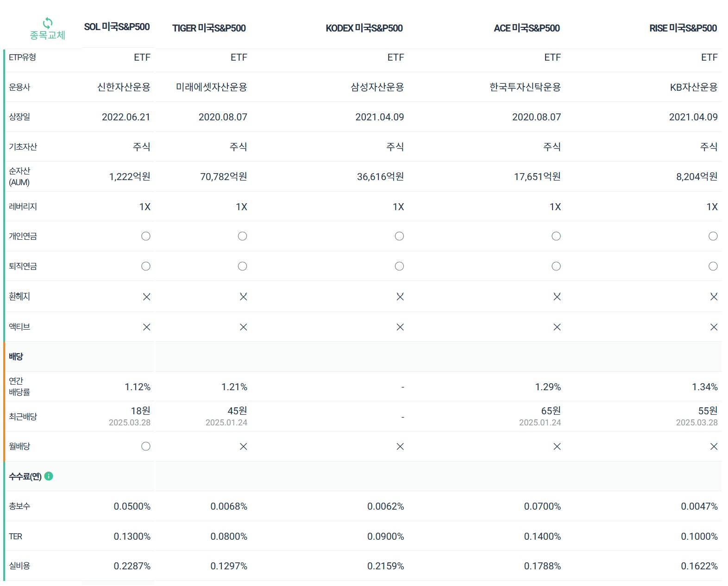Click the 운용사 row label
This screenshot has height=586, width=728.
coord(19,87)
